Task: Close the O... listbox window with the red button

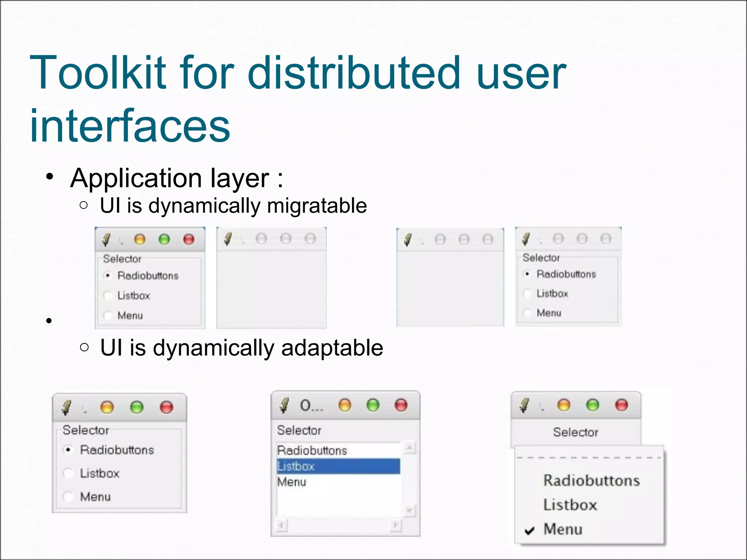Action: coord(401,405)
